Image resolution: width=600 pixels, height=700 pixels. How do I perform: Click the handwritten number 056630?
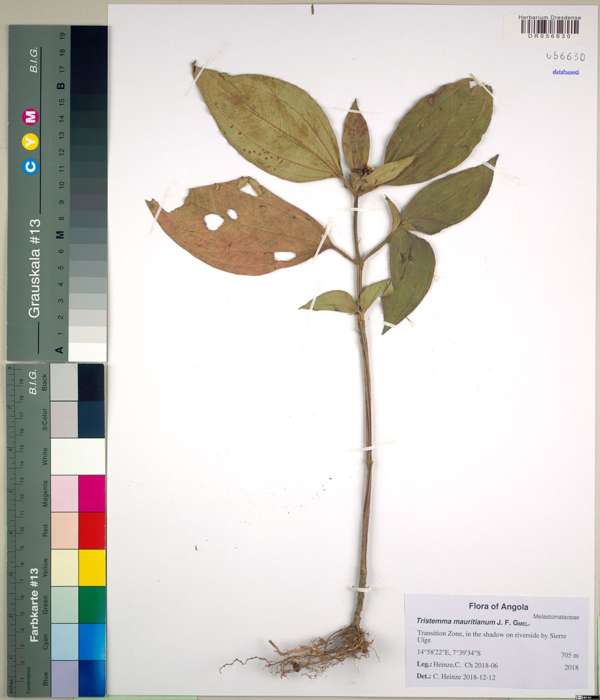565,56
